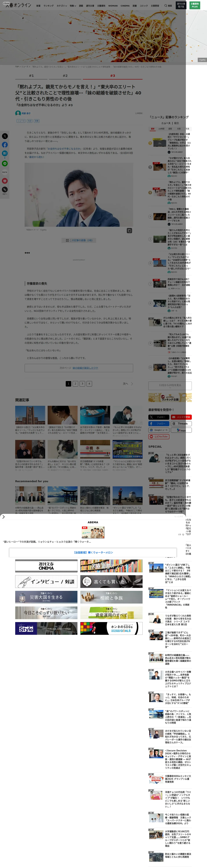The image size is (207, 868).
Task: Open the Threads follow button
Action: (x=181, y=424)
